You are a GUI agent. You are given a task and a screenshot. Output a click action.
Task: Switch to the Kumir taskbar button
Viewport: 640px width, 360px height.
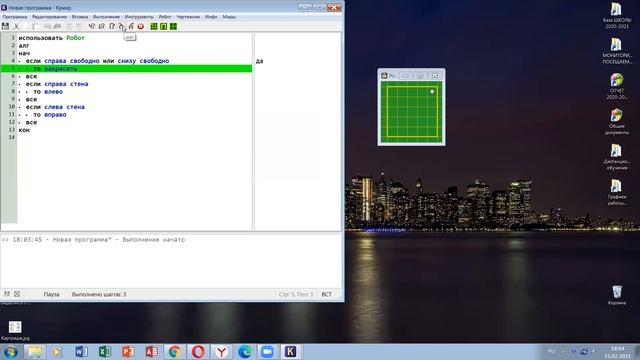coord(291,352)
